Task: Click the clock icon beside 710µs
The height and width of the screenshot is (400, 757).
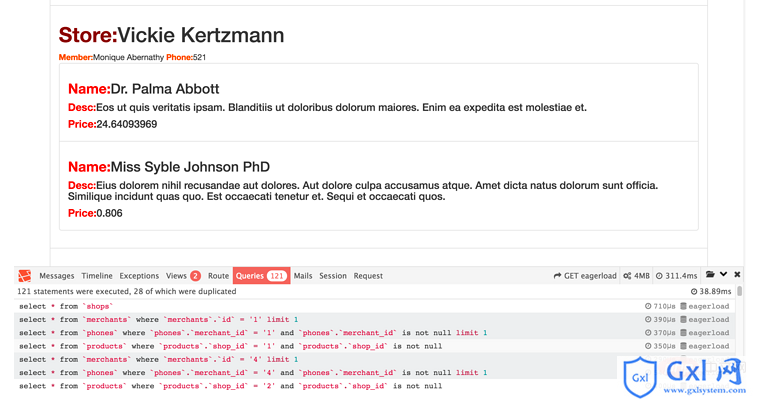Action: click(648, 306)
